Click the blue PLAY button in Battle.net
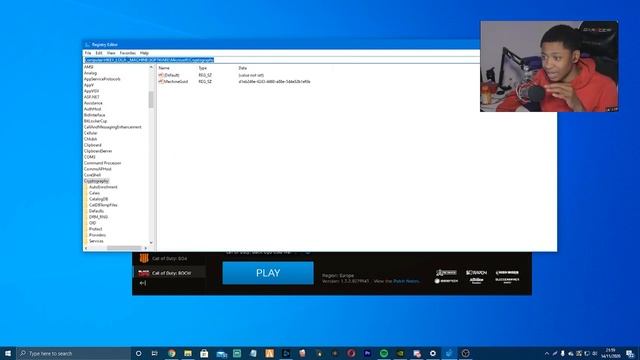The width and height of the screenshot is (640, 360). [x=268, y=273]
